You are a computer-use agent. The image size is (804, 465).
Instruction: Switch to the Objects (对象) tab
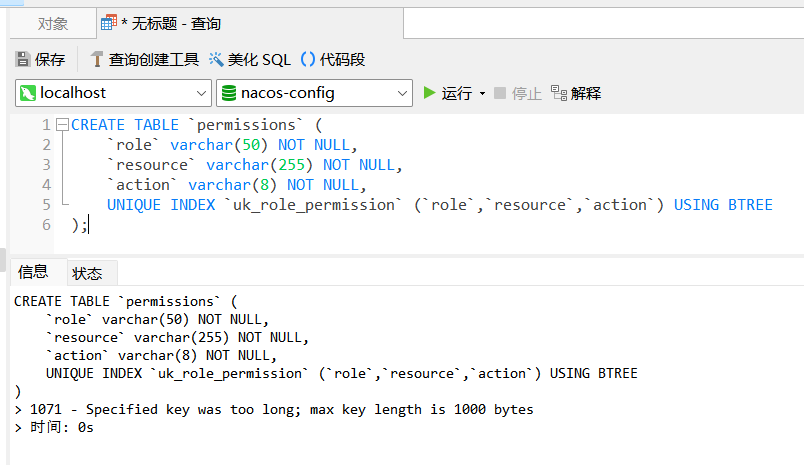point(53,24)
